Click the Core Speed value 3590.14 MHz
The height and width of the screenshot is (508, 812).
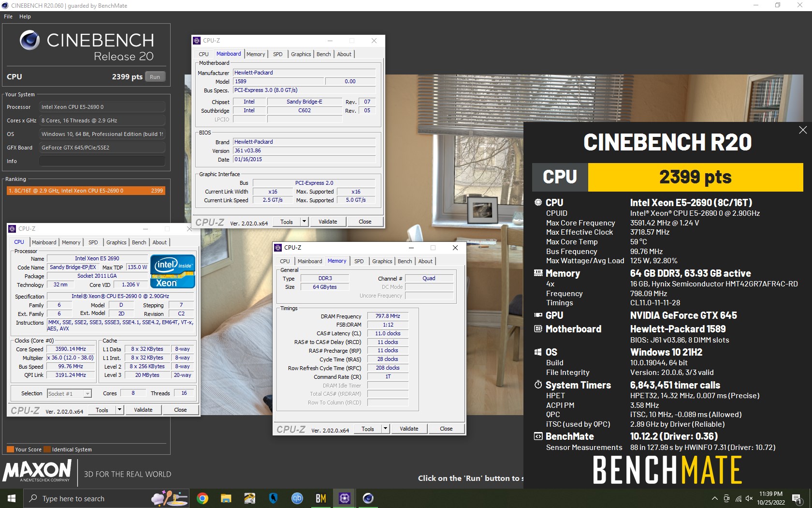71,349
